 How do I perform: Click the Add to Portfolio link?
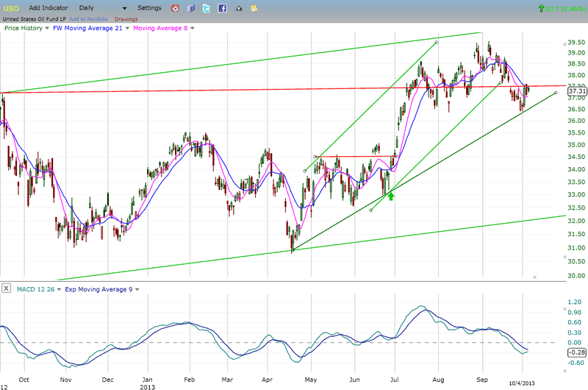[90, 18]
